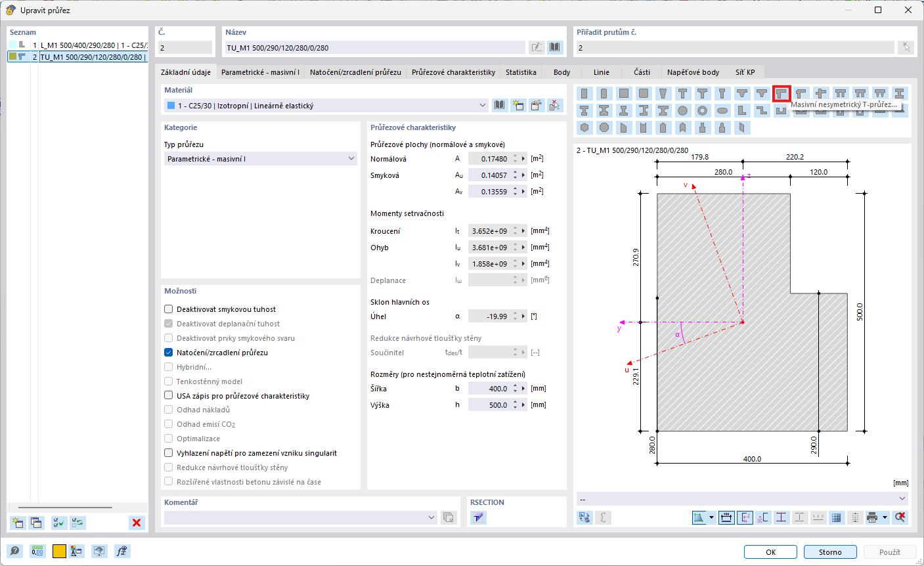Open the RSECTION export icon
The height and width of the screenshot is (566, 924).
click(478, 518)
